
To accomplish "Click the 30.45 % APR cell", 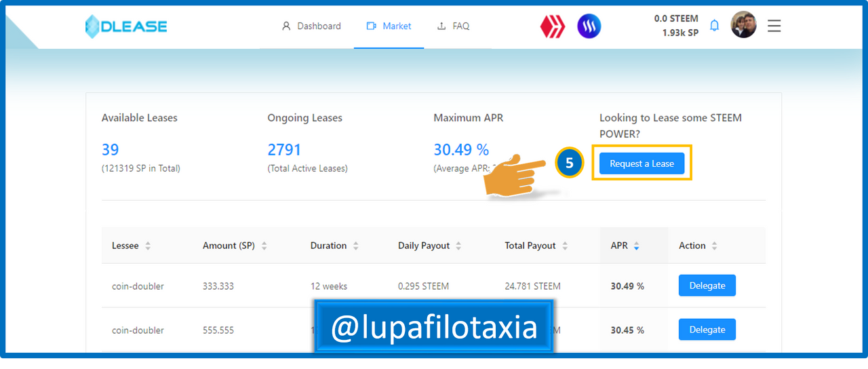I will click(627, 330).
